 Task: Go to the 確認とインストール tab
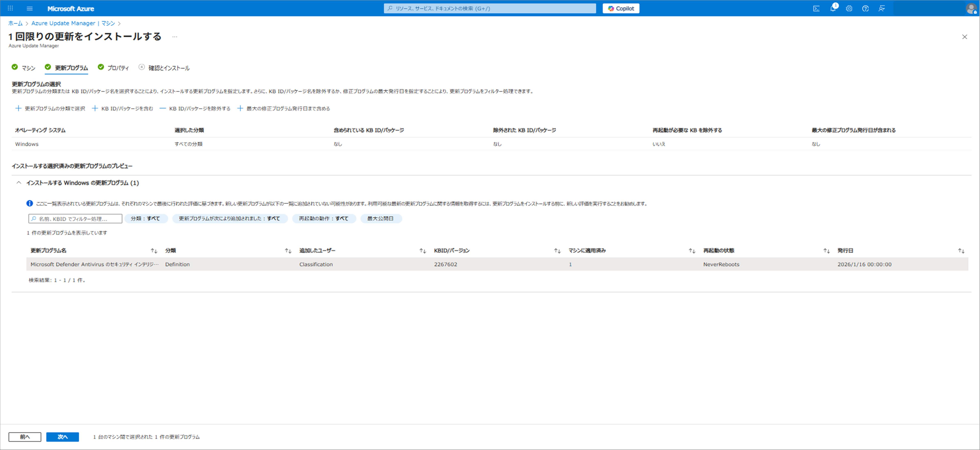pos(169,68)
